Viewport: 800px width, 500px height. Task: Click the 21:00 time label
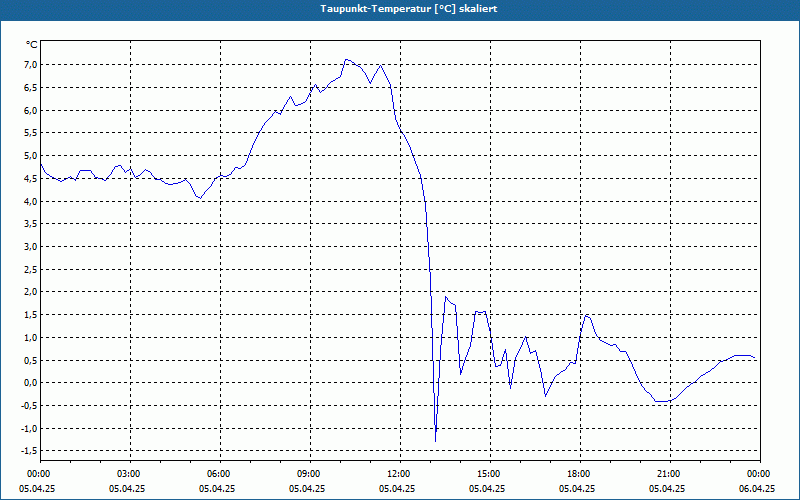pyautogui.click(x=670, y=474)
